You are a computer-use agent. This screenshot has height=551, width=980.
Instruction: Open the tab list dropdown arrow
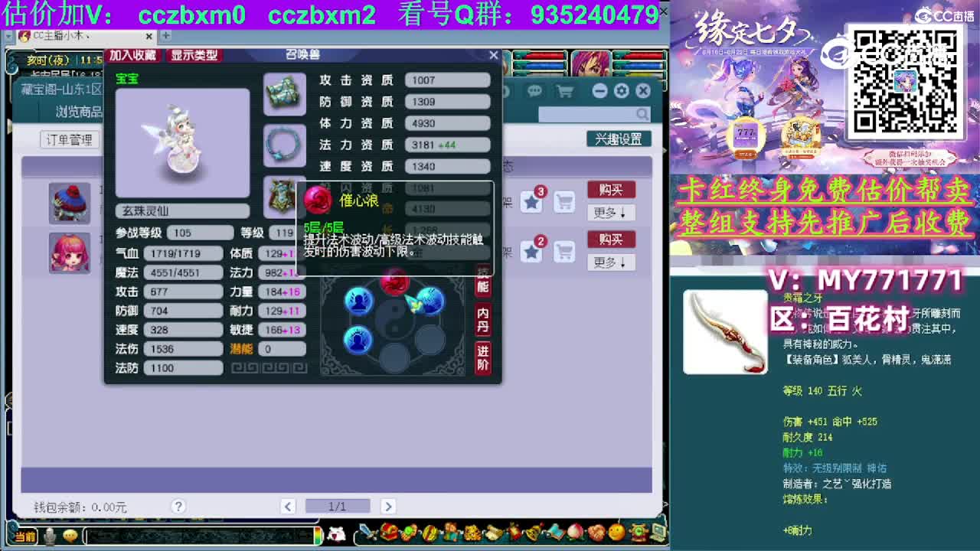9,36
